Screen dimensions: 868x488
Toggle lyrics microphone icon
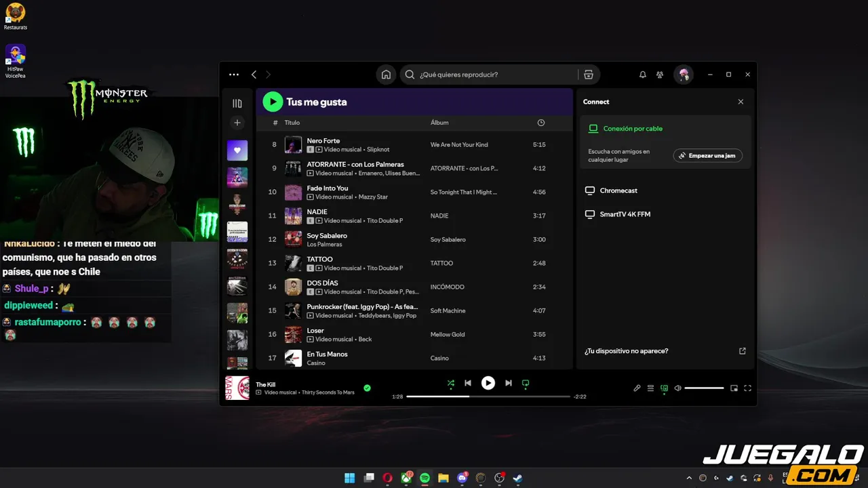click(637, 388)
